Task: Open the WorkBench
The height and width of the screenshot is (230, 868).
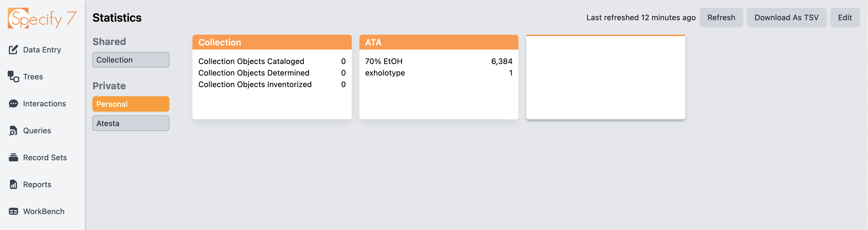Action: (44, 211)
